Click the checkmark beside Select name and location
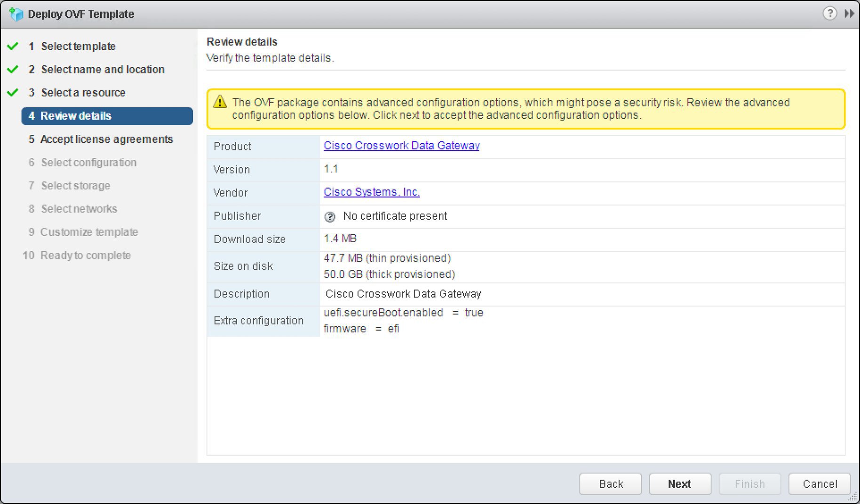The height and width of the screenshot is (504, 860). pos(12,69)
